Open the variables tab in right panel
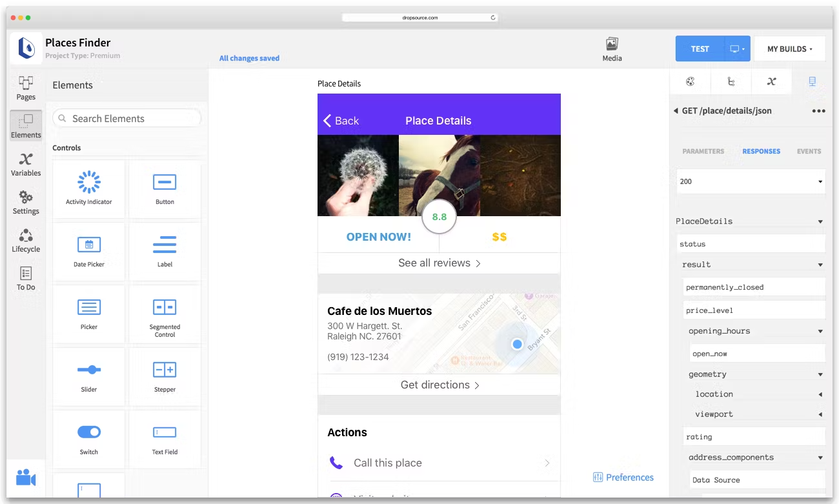 [x=771, y=81]
